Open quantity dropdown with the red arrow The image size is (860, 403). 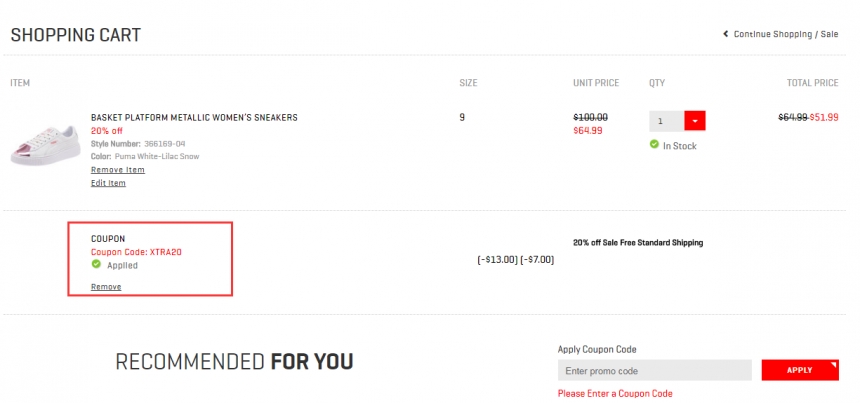click(695, 121)
